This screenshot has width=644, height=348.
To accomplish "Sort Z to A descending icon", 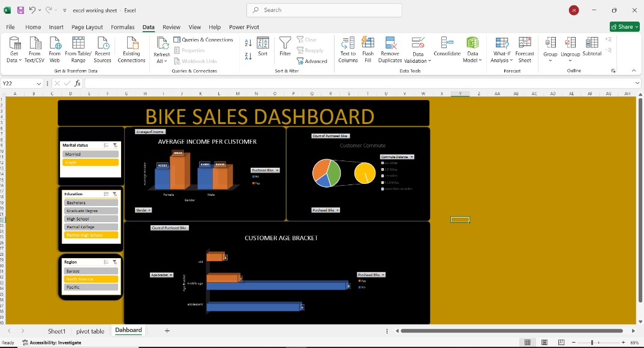I will click(248, 56).
